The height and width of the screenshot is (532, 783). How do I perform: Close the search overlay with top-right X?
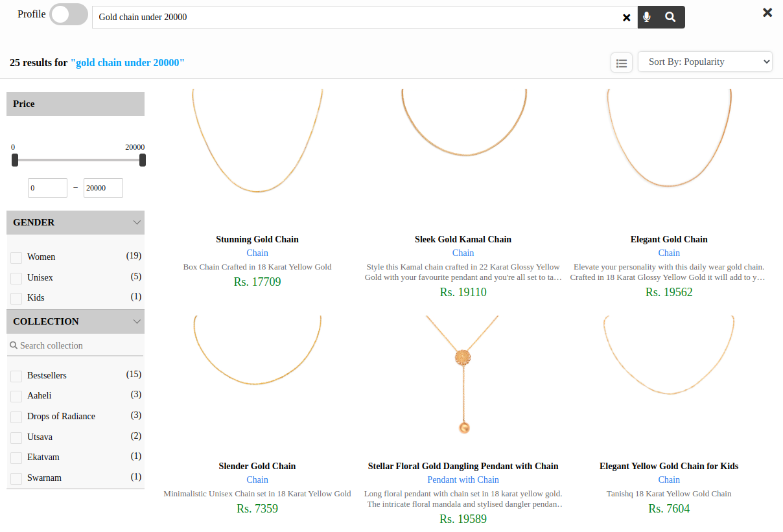[x=767, y=12]
